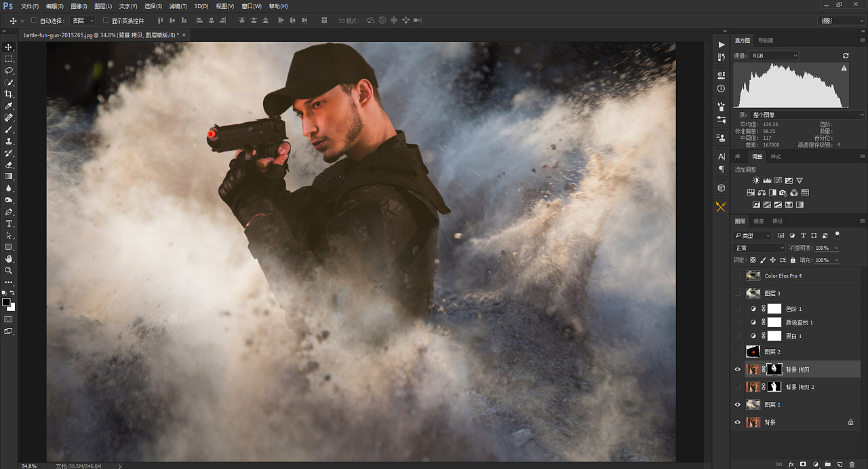Screen dimensions: 868x469
Task: Open the layer fill 100% dropdown
Action: point(835,260)
